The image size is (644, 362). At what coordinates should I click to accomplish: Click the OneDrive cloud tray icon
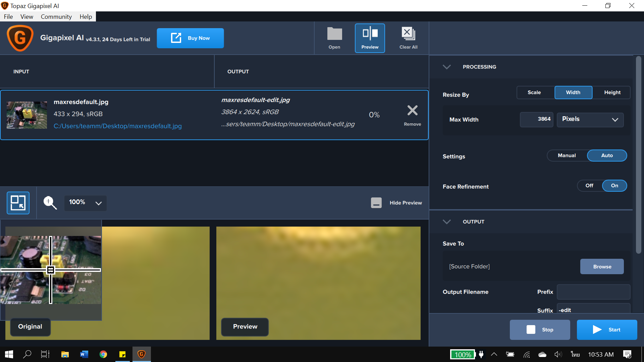542,354
